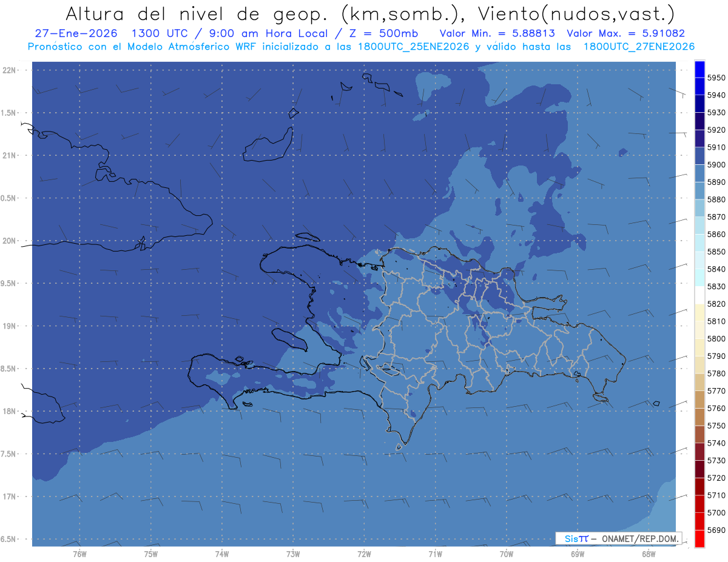The width and height of the screenshot is (728, 562).
Task: Click the '68W' longitude label
Action: tap(649, 554)
